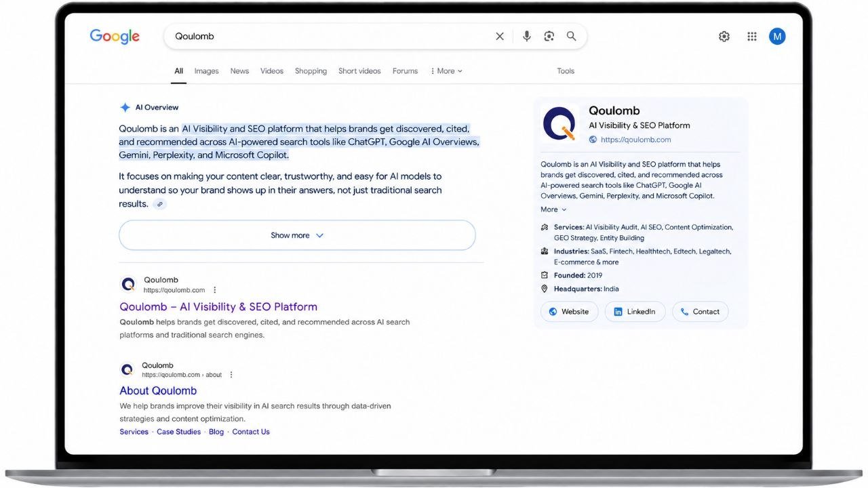Click the Contact button

700,312
